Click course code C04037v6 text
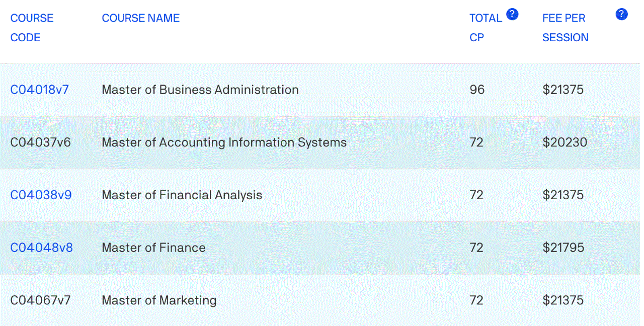This screenshot has height=326, width=644. click(41, 143)
